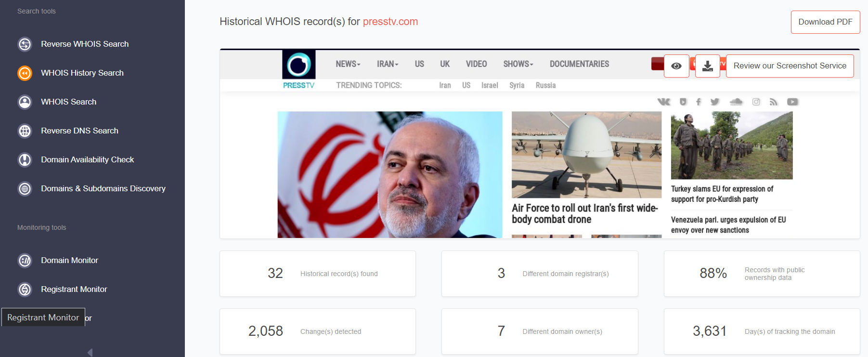The width and height of the screenshot is (868, 357).
Task: Click the Reverse DNS Search globe icon
Action: (25, 131)
